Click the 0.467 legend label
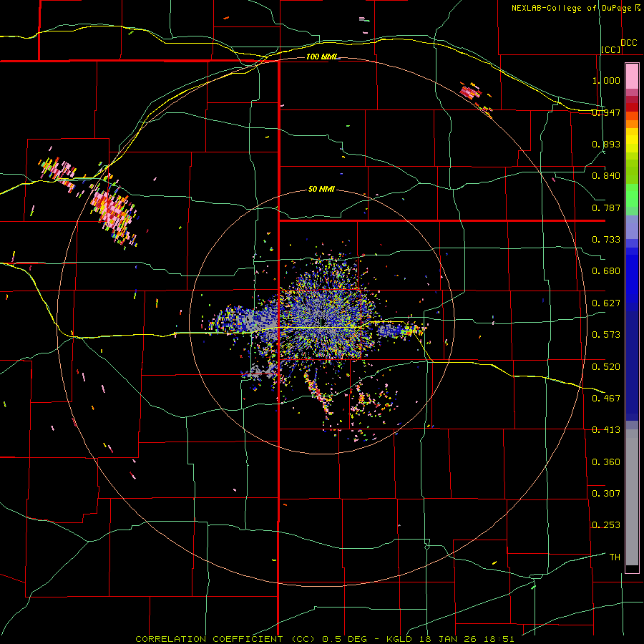This screenshot has width=644, height=644. point(606,399)
